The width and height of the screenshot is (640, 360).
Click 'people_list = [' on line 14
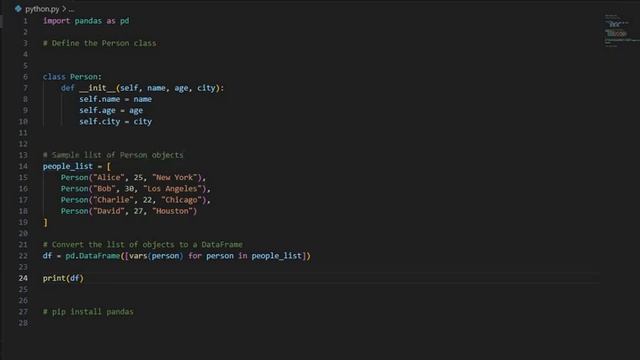point(77,166)
